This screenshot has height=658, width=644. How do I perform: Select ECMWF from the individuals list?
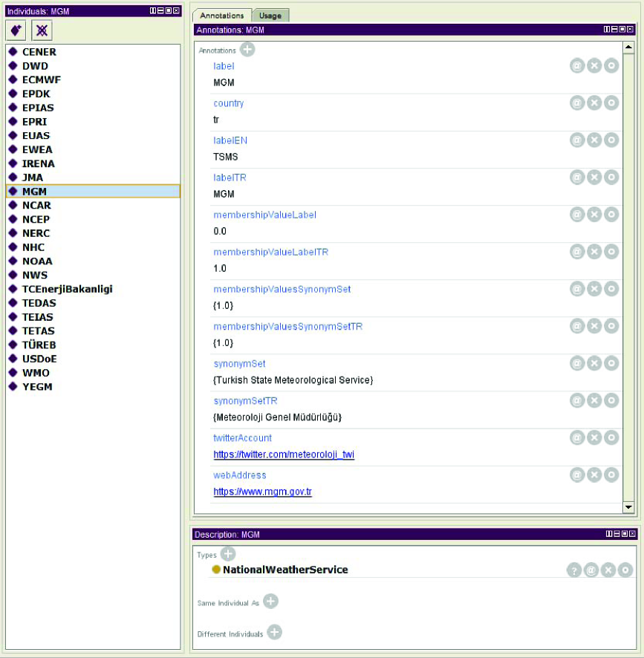[x=40, y=80]
